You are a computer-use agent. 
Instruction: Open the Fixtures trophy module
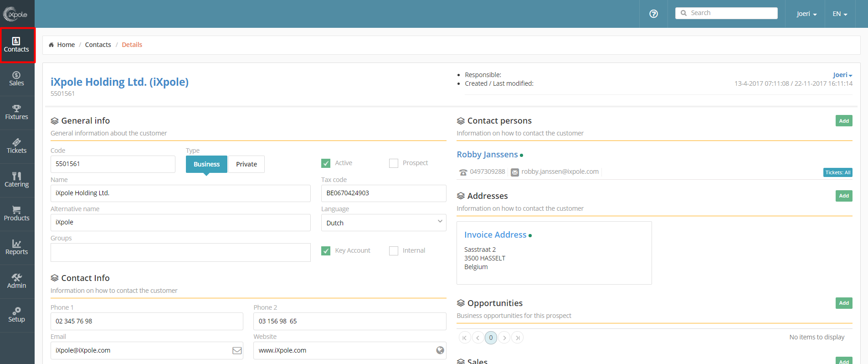pyautogui.click(x=17, y=113)
